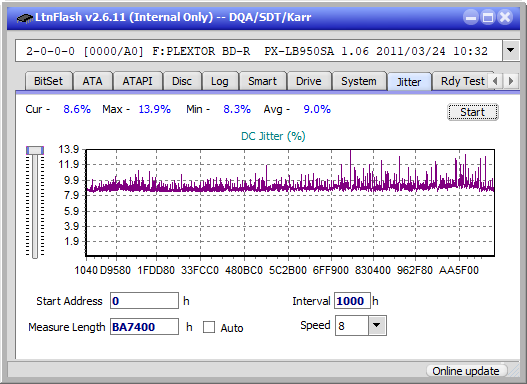Switch to the BitSet tab
Screen dimensions: 527x384
coord(48,81)
